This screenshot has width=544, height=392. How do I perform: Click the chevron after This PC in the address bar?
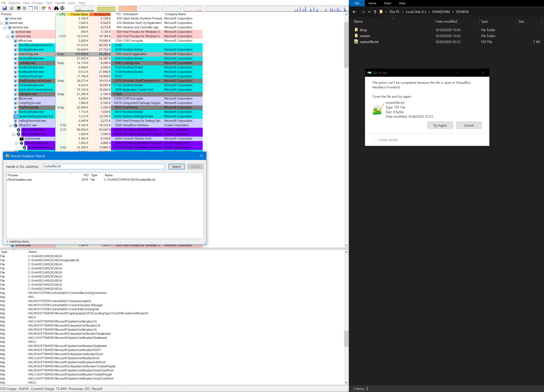coord(403,12)
